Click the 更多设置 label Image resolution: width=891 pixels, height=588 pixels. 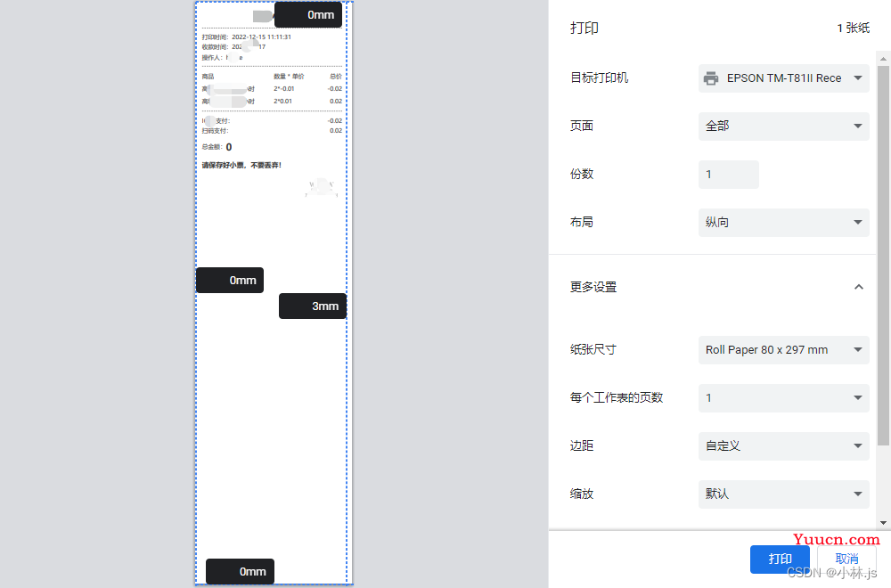coord(593,287)
